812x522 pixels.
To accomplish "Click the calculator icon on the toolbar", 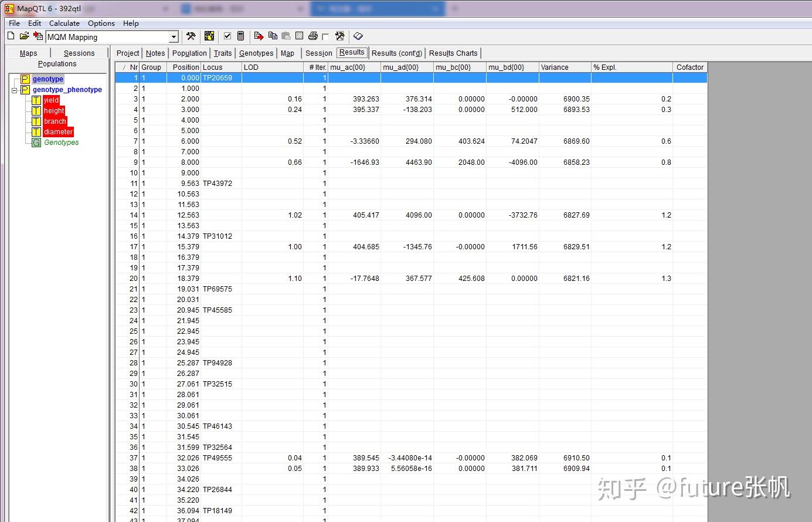I will point(240,36).
